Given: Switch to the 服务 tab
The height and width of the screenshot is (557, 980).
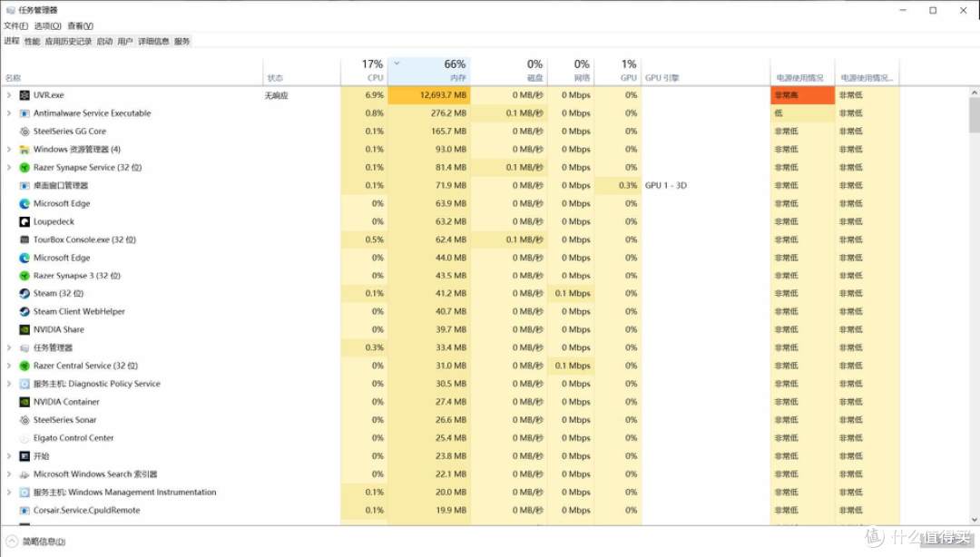Looking at the screenshot, I should [181, 41].
